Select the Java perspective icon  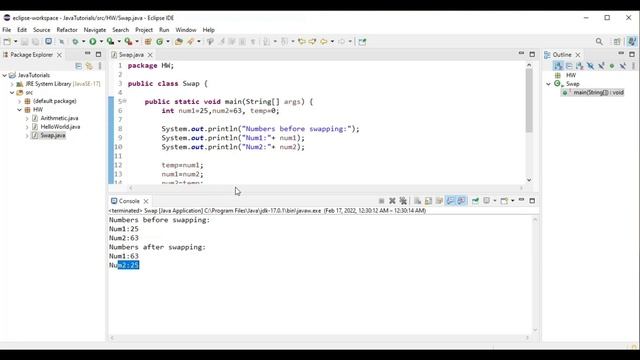coord(632,42)
